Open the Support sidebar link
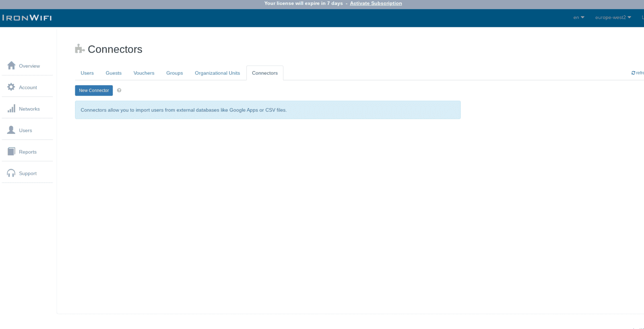This screenshot has width=644, height=329. coord(28,173)
